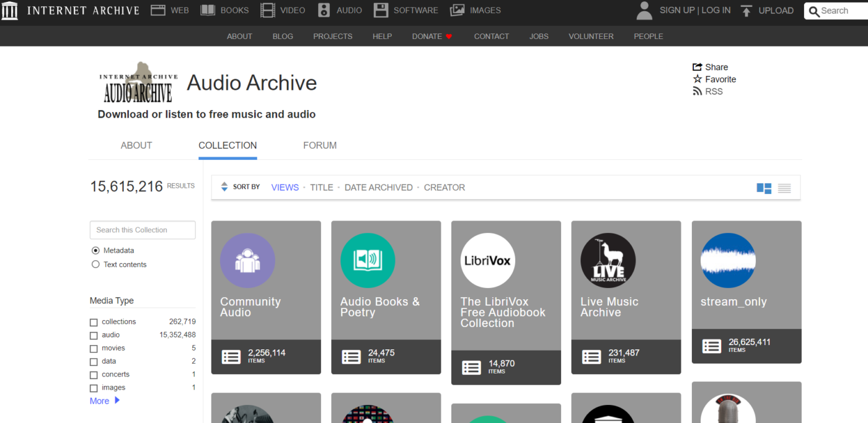Open the About tab
Viewport: 868px width, 423px height.
point(136,146)
